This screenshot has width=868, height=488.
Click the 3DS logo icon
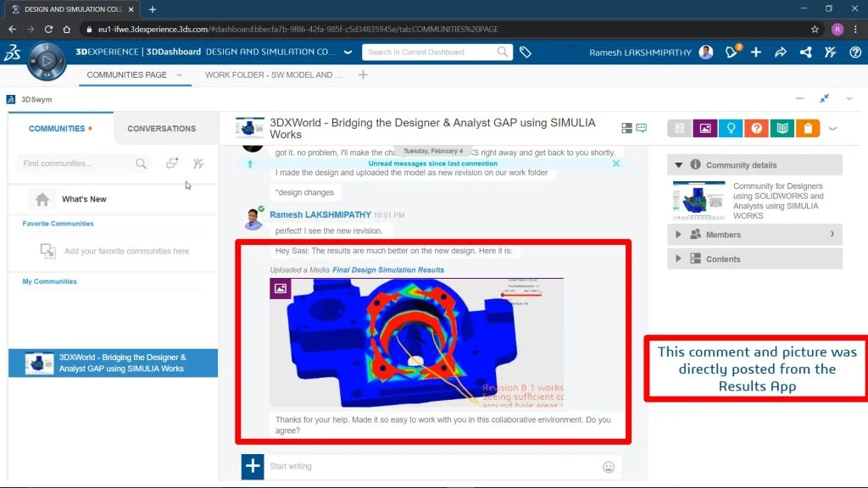tap(12, 52)
